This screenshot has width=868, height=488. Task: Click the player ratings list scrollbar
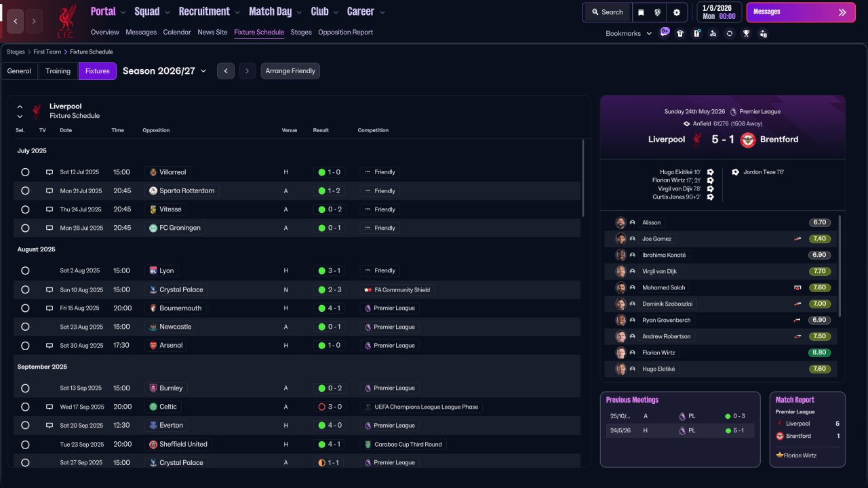click(840, 266)
